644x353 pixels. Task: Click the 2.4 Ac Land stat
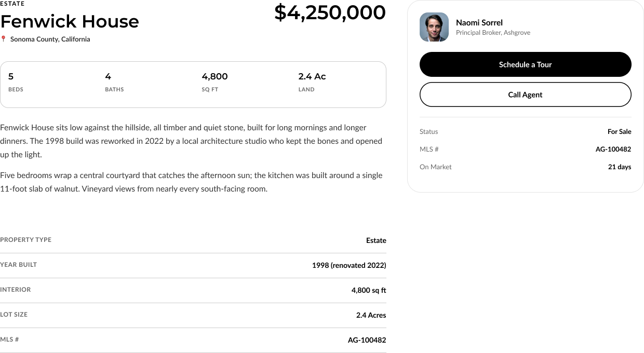pos(312,82)
